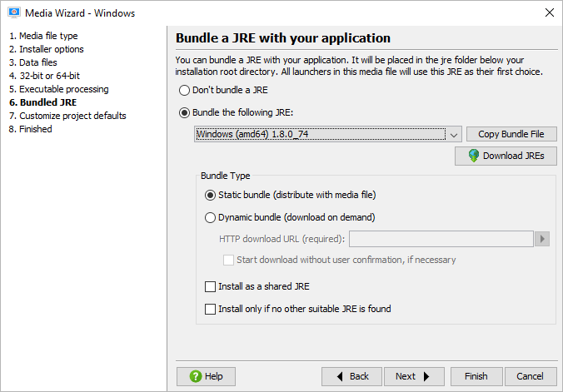The width and height of the screenshot is (563, 392).
Task: Jump to step 2 Installer options
Action: pyautogui.click(x=47, y=49)
